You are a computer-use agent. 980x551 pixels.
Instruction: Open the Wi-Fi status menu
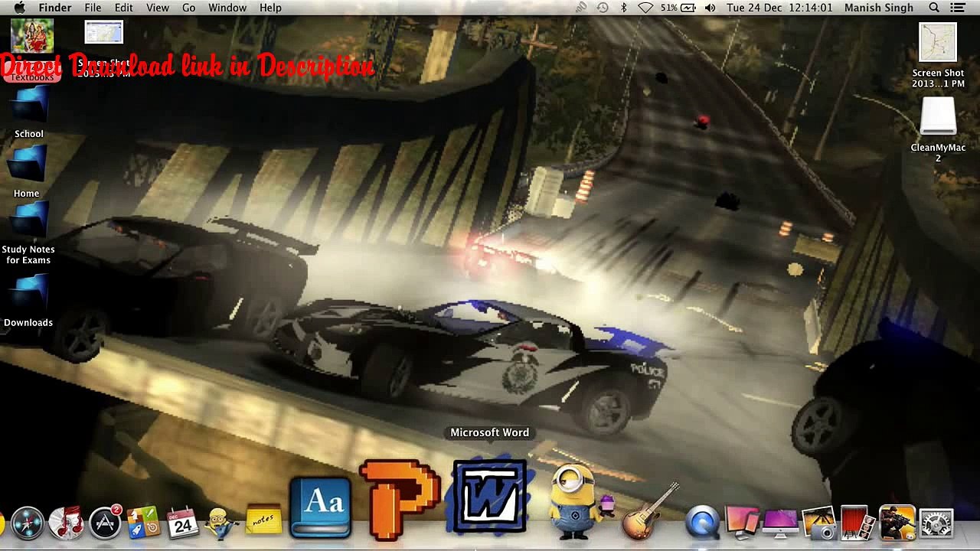pos(645,8)
